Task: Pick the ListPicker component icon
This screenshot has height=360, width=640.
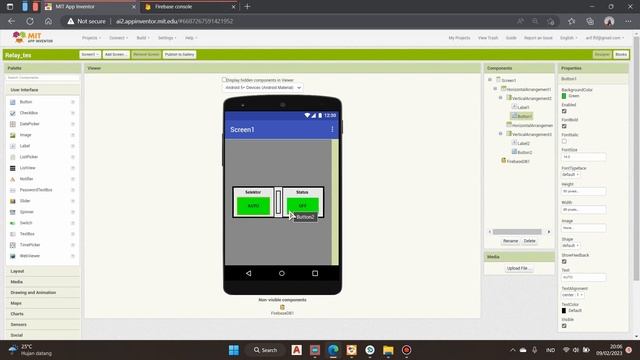Action: click(13, 157)
